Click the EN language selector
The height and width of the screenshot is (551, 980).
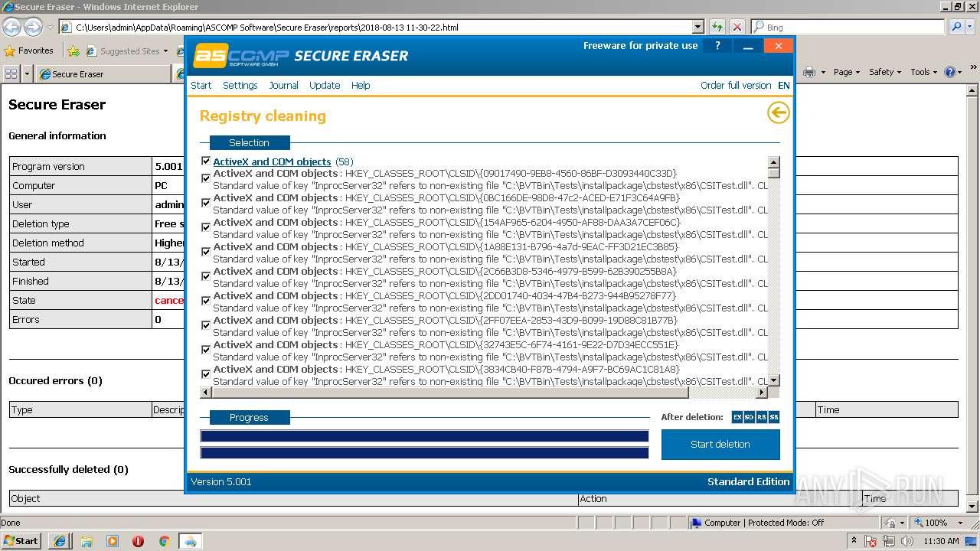coord(784,86)
